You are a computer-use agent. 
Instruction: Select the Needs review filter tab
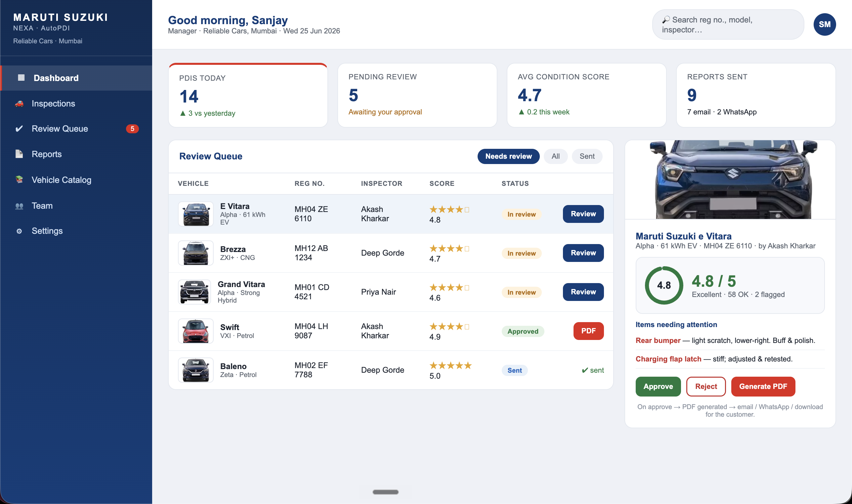click(508, 156)
